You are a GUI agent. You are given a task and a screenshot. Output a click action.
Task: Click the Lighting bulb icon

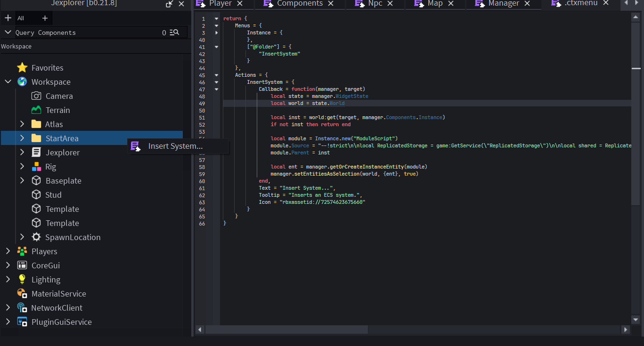tap(22, 280)
